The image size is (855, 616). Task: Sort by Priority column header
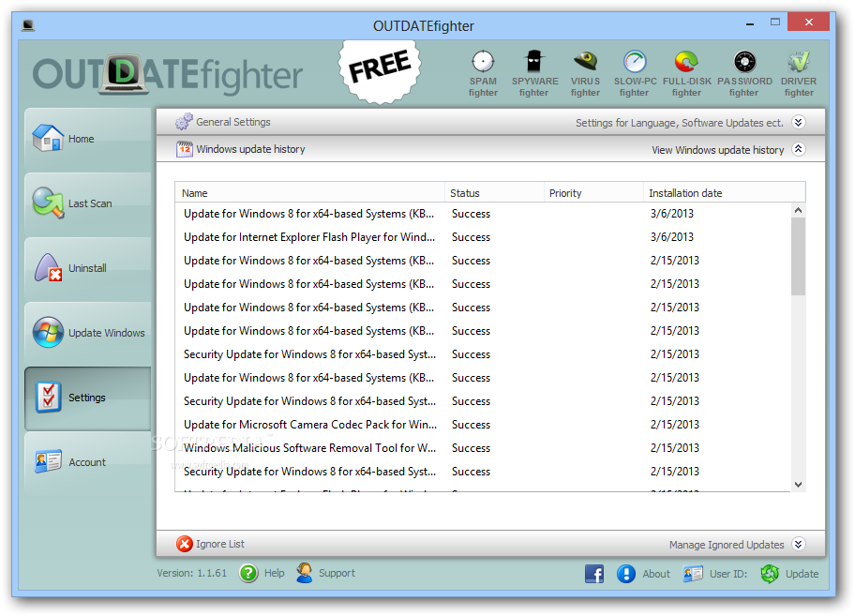[593, 193]
